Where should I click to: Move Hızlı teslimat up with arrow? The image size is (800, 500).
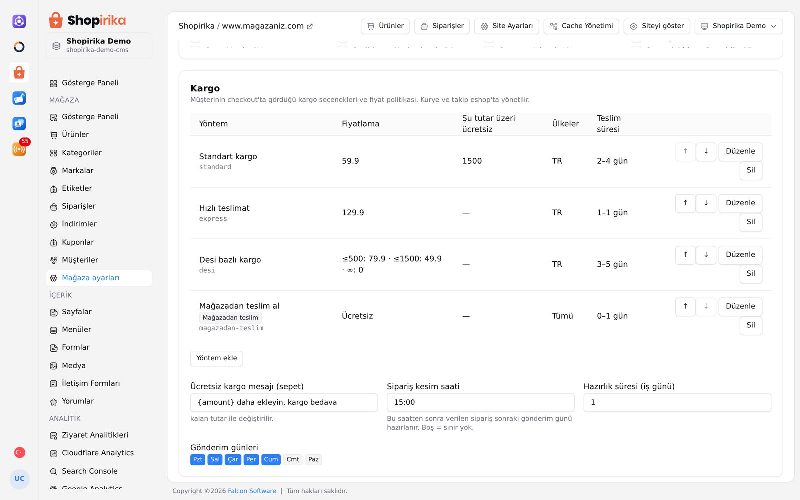[685, 203]
